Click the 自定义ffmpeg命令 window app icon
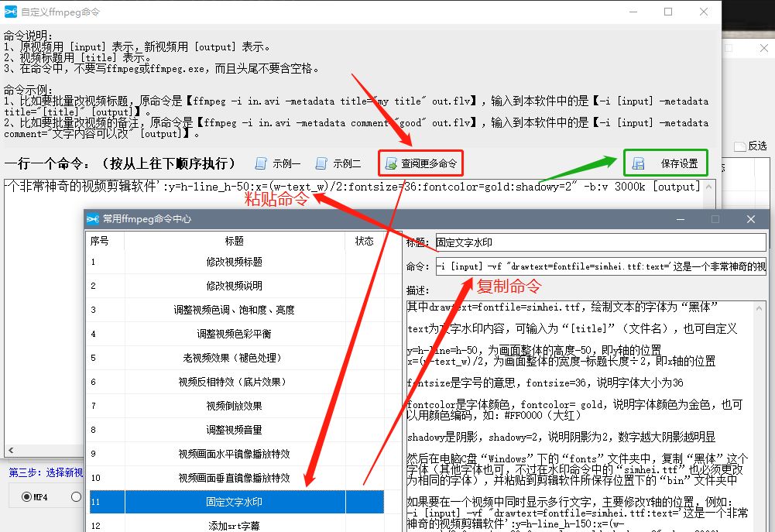The height and width of the screenshot is (532, 775). point(10,12)
